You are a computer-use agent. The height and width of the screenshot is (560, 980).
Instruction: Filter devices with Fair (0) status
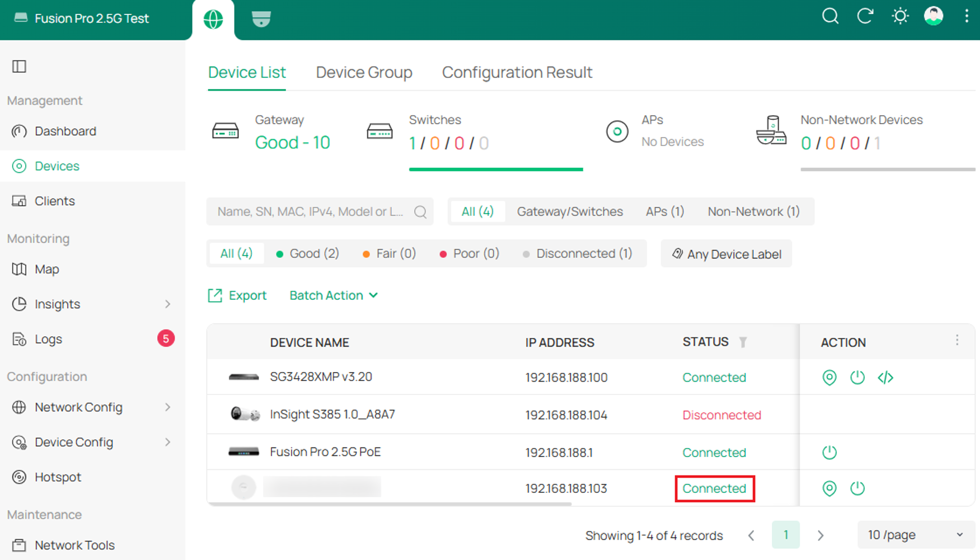pos(389,253)
